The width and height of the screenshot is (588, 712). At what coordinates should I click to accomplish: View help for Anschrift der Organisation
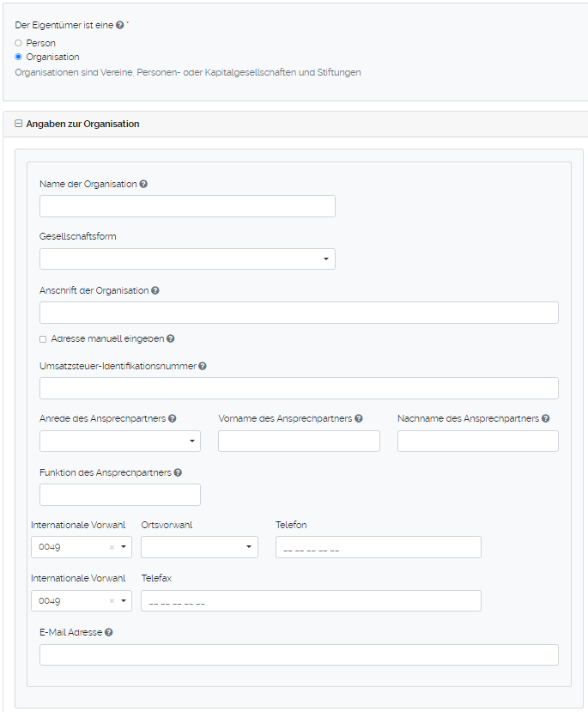pyautogui.click(x=155, y=290)
